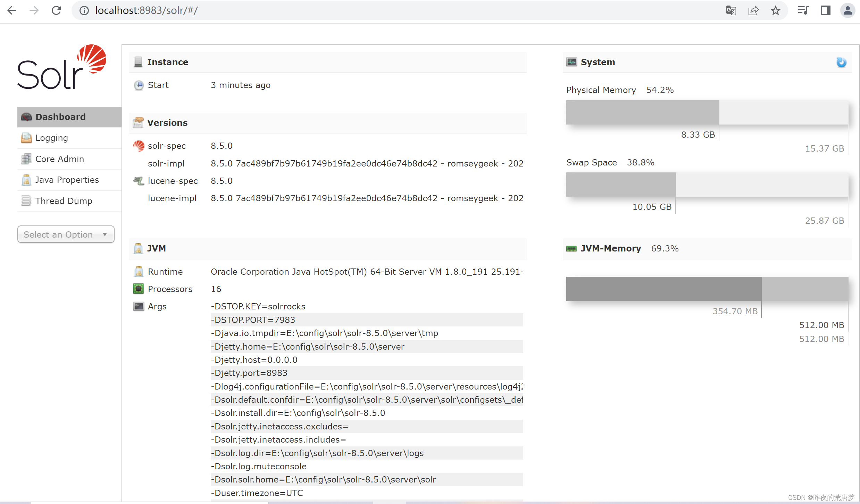
Task: Open Core Admin page
Action: pos(59,159)
